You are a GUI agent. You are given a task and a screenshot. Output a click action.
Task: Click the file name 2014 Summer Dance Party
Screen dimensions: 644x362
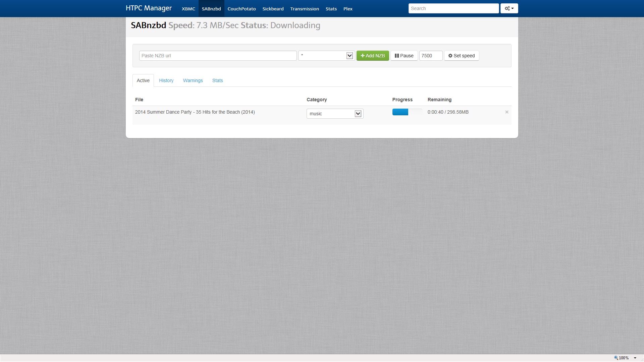click(x=195, y=112)
